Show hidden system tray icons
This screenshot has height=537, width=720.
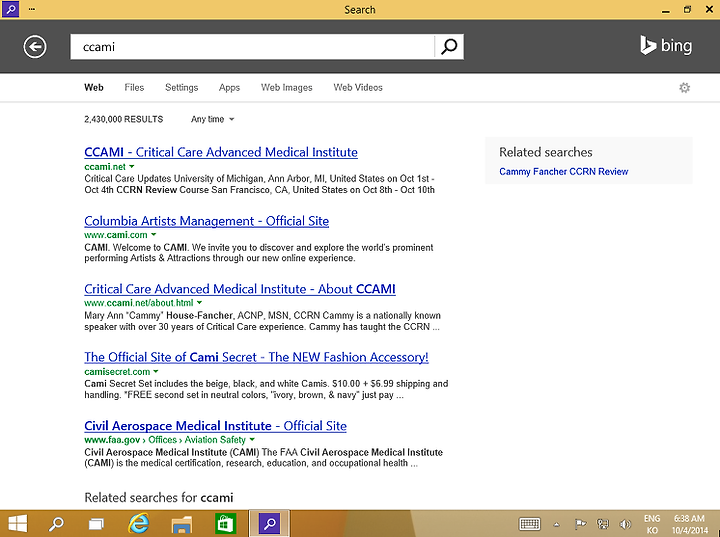(557, 524)
